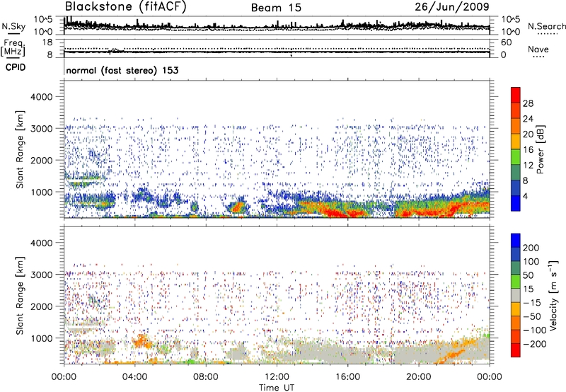Click the "2000" tick on the velocity panel
566x392 pixels.
(x=42, y=306)
